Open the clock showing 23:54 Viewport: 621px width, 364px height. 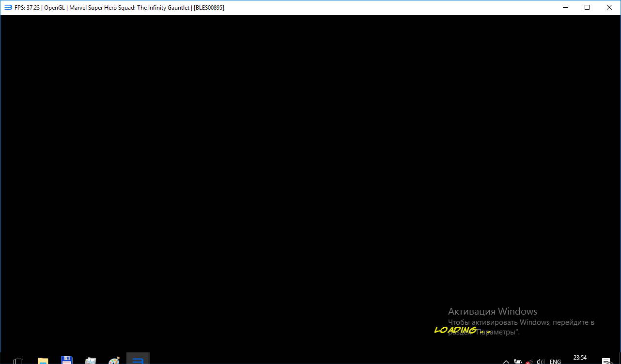[x=580, y=358]
